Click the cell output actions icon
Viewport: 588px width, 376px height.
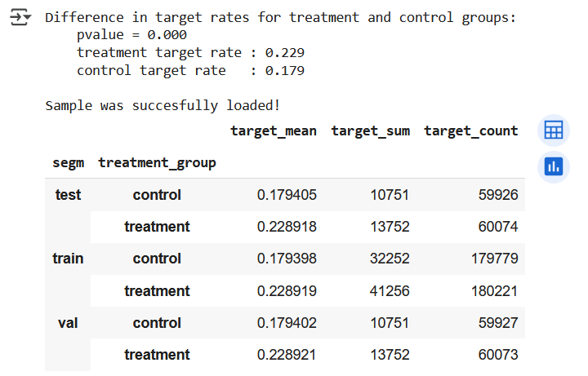click(18, 17)
